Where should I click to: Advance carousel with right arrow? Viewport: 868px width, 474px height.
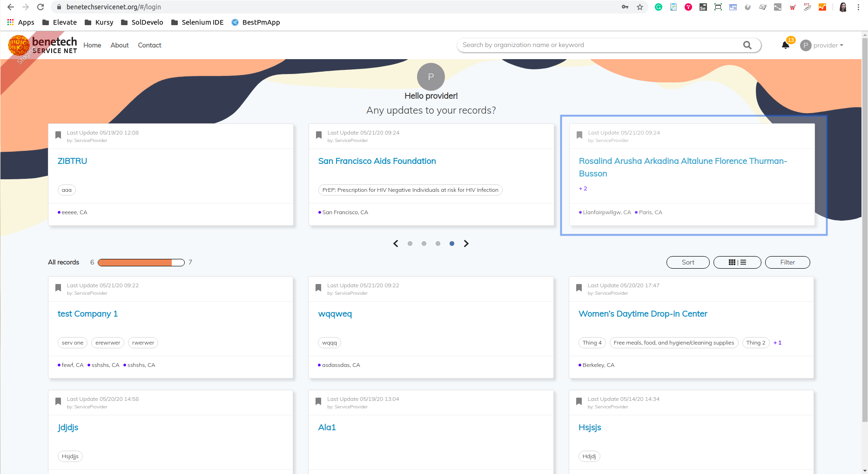[x=466, y=243]
